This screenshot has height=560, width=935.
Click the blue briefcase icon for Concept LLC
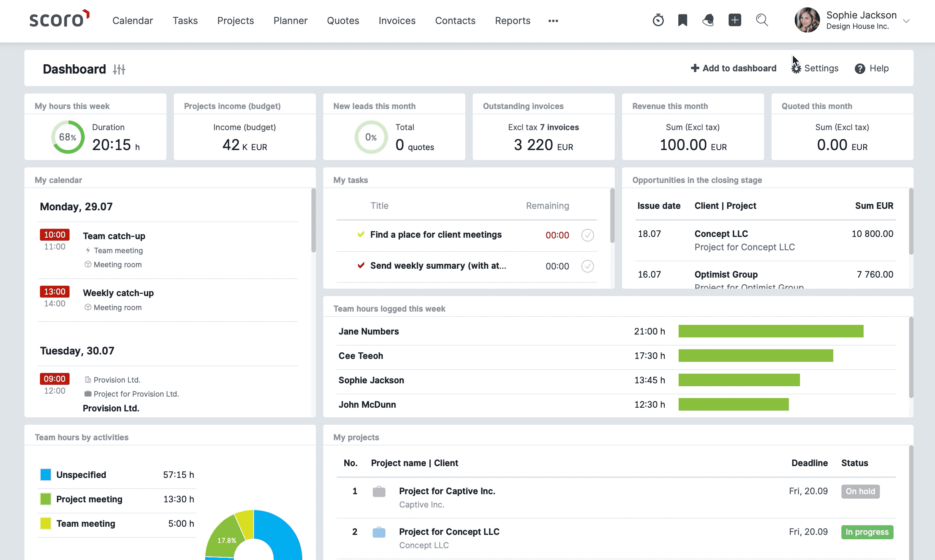(379, 532)
